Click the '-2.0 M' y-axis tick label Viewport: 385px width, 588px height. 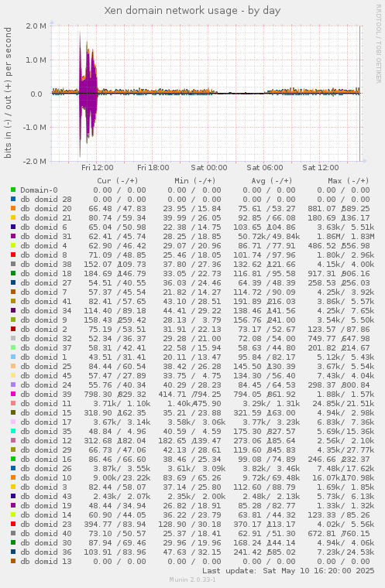(35, 161)
